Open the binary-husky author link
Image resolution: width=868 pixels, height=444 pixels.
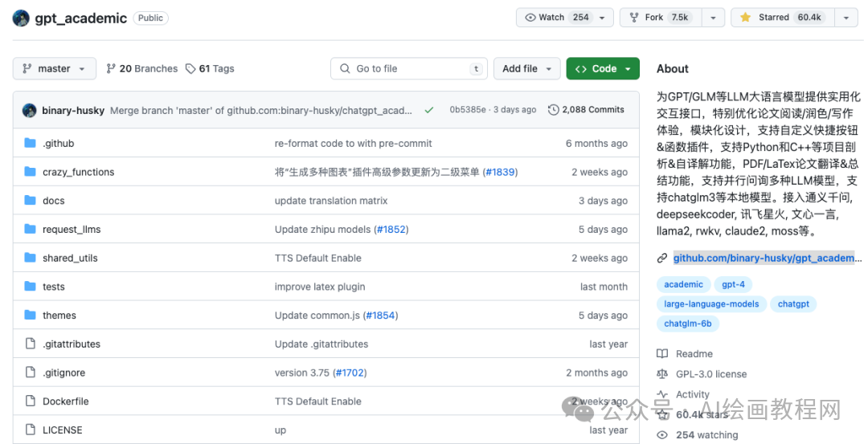[x=73, y=110]
